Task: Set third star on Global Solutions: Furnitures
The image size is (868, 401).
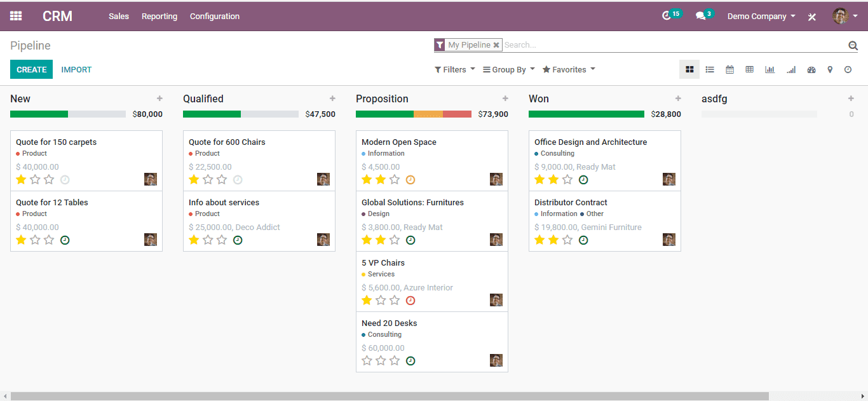Action: pyautogui.click(x=395, y=240)
